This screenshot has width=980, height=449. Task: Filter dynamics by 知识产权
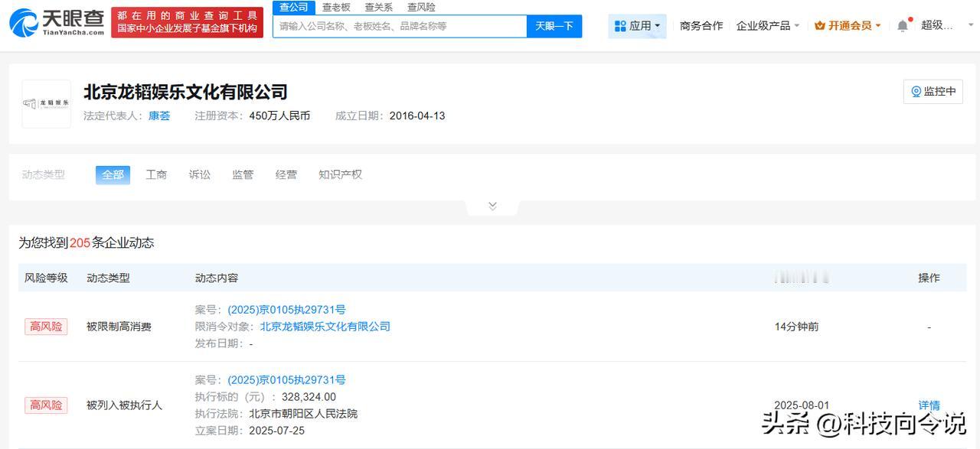pos(340,174)
